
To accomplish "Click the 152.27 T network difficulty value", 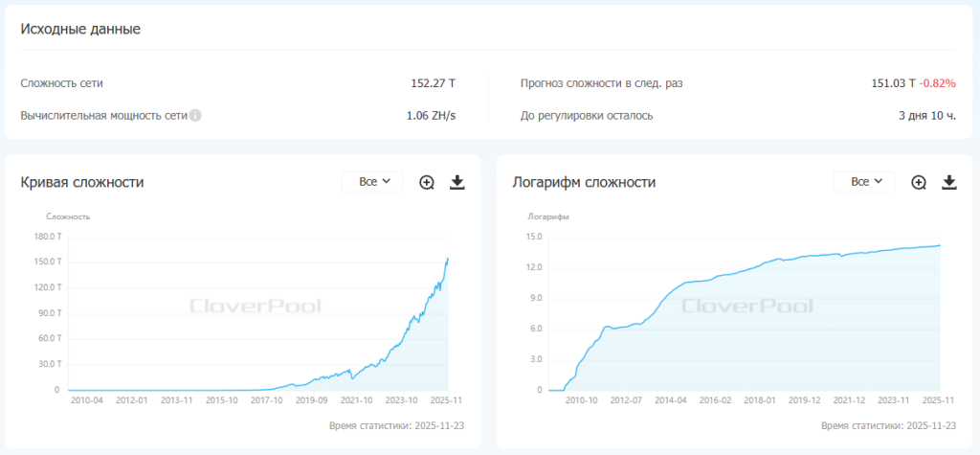I will pyautogui.click(x=433, y=83).
